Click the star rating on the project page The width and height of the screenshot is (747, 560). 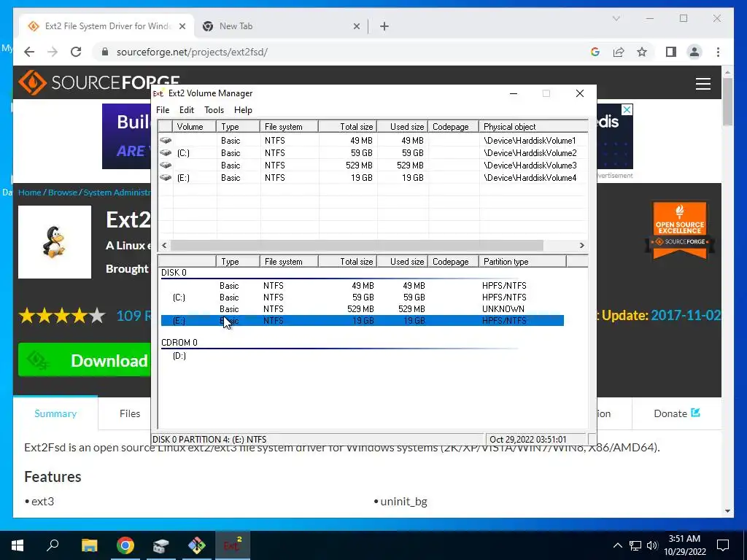pyautogui.click(x=62, y=316)
